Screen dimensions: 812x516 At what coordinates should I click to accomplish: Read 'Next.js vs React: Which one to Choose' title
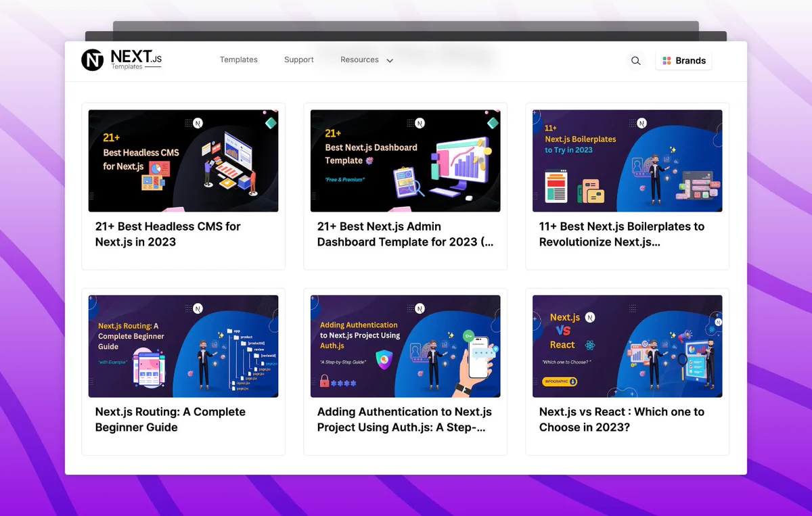[x=622, y=419]
